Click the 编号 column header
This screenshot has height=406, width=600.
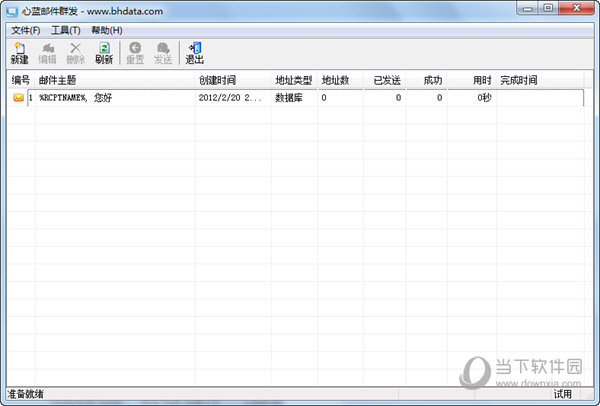21,80
